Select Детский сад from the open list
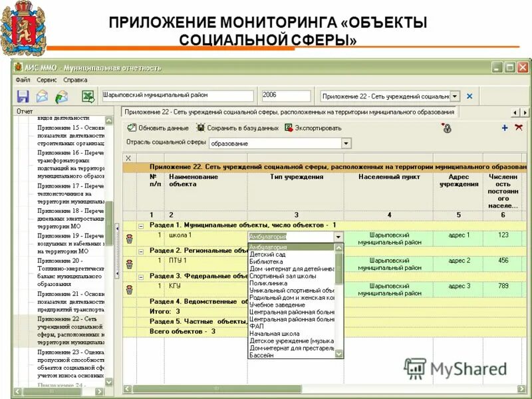 point(269,253)
